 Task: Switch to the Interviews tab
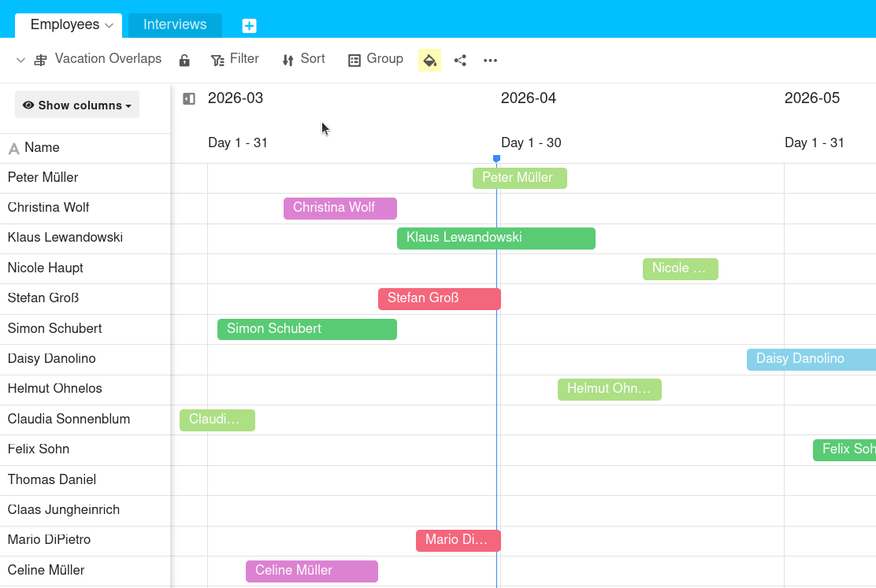click(x=175, y=25)
